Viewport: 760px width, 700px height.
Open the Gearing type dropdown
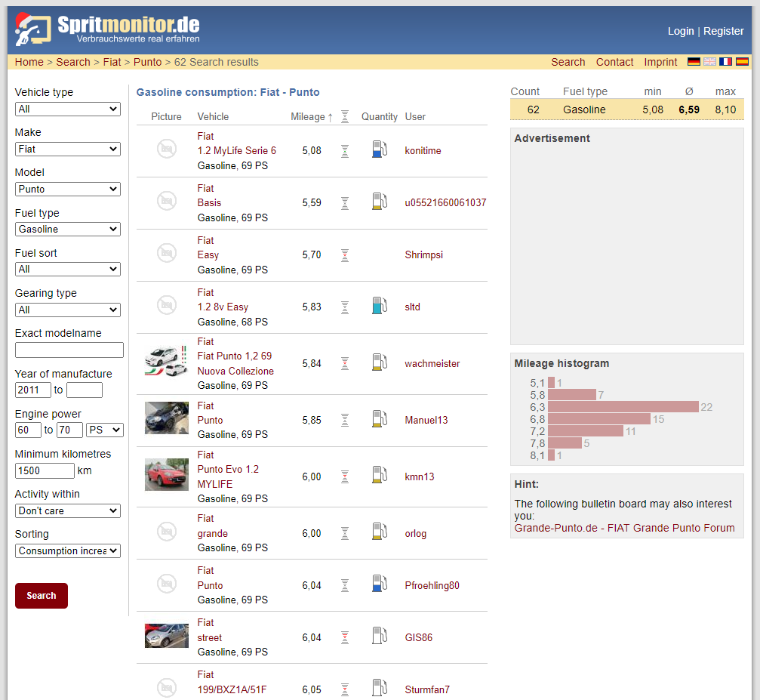68,310
